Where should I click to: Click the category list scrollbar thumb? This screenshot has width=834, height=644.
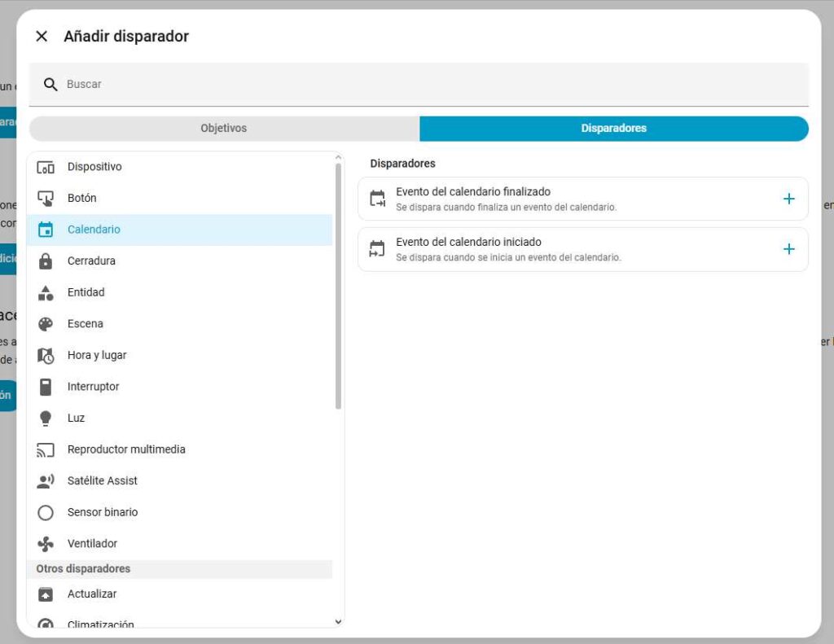click(x=338, y=285)
